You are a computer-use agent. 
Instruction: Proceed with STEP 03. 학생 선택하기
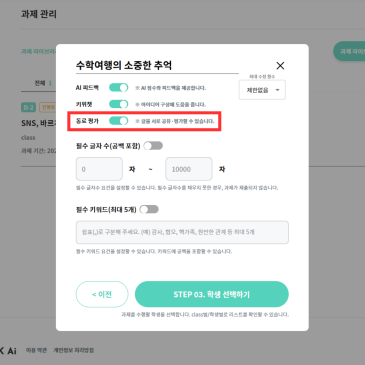click(212, 294)
